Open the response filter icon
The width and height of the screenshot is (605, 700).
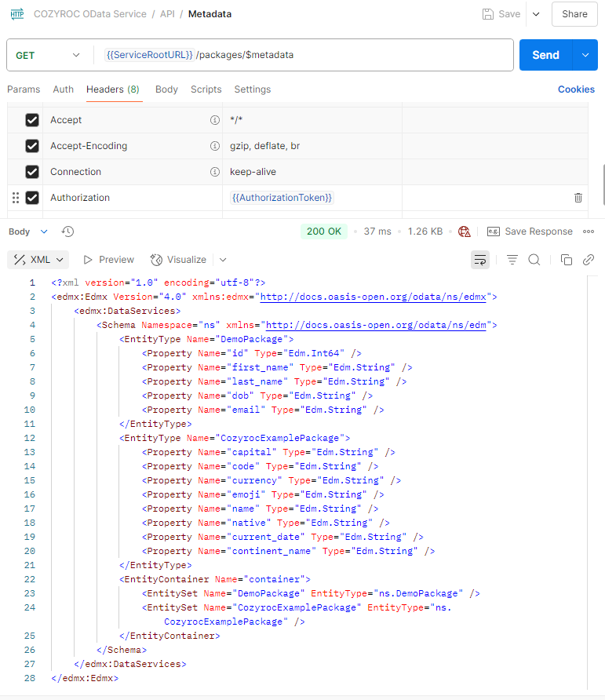[512, 260]
